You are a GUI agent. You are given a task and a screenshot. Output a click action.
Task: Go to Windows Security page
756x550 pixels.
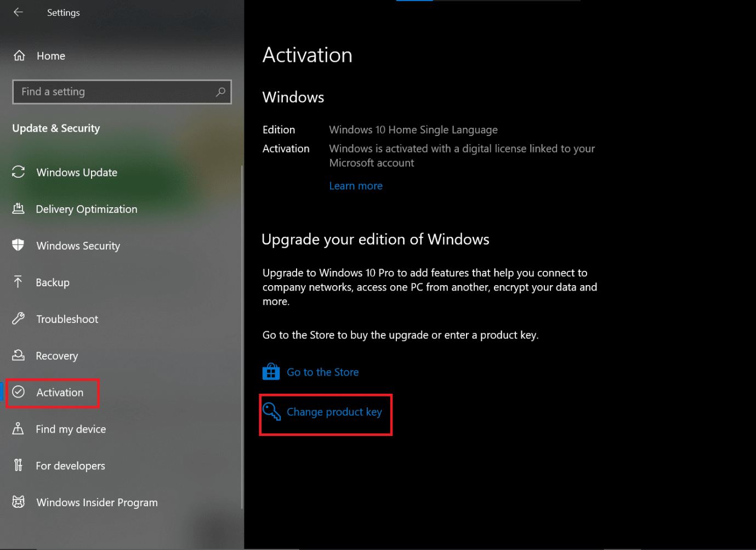[x=78, y=246]
